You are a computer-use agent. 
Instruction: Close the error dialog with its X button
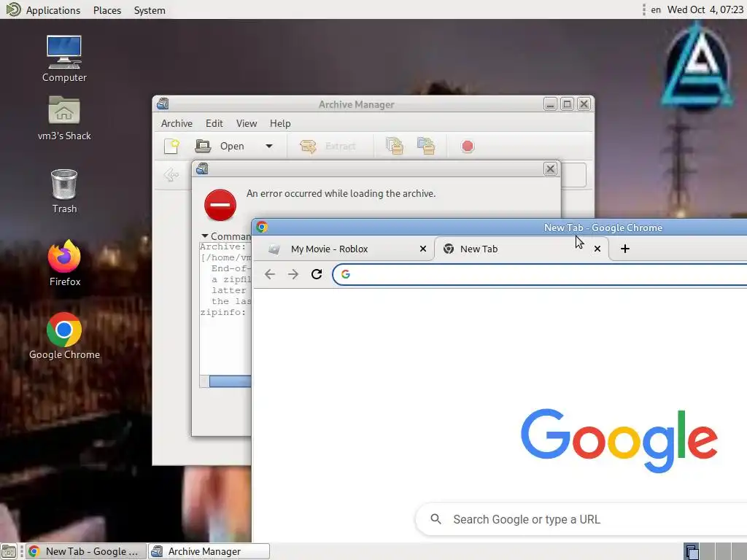click(550, 168)
